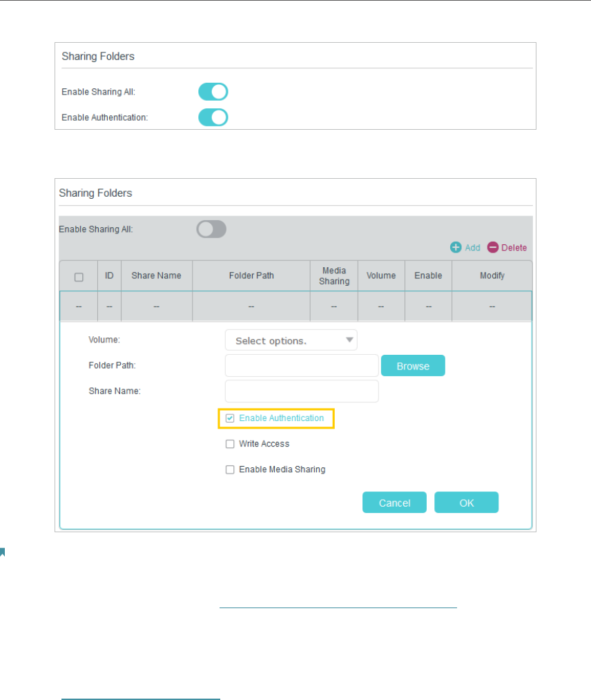The image size is (591, 700).
Task: Click the Modify column header
Action: pos(492,276)
